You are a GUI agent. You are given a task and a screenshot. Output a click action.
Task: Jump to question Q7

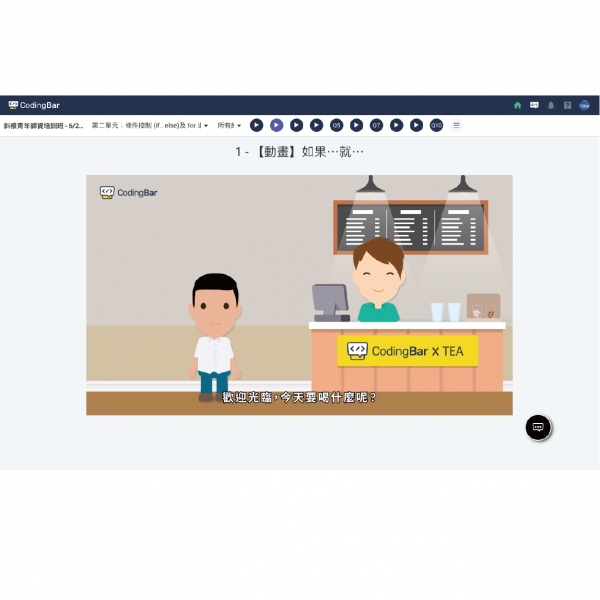376,125
